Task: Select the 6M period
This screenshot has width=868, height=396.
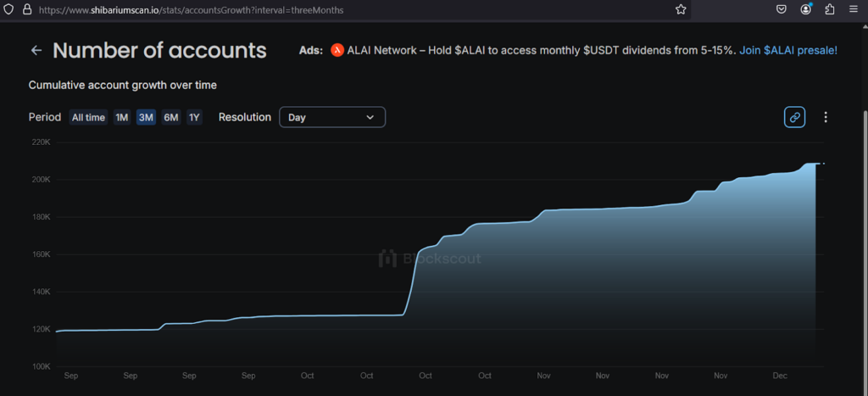Action: [171, 117]
